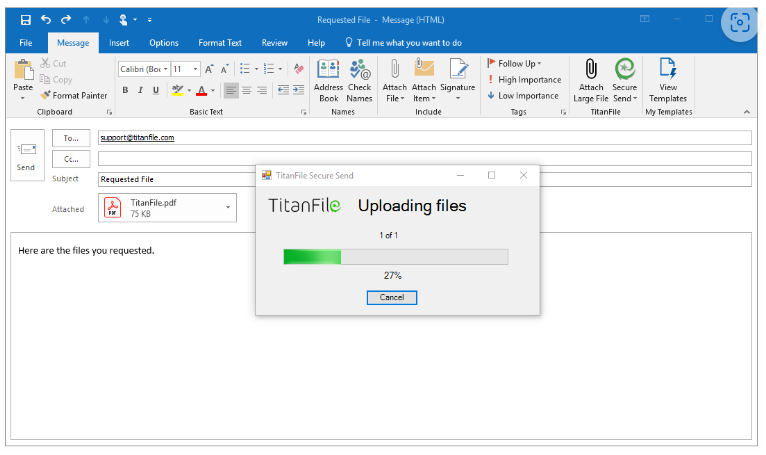Open the font size dropdown showing 11
This screenshot has width=766, height=455.
(x=195, y=69)
